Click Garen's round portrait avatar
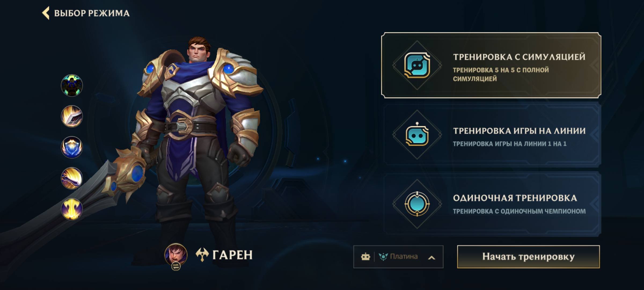The height and width of the screenshot is (290, 644). (176, 254)
